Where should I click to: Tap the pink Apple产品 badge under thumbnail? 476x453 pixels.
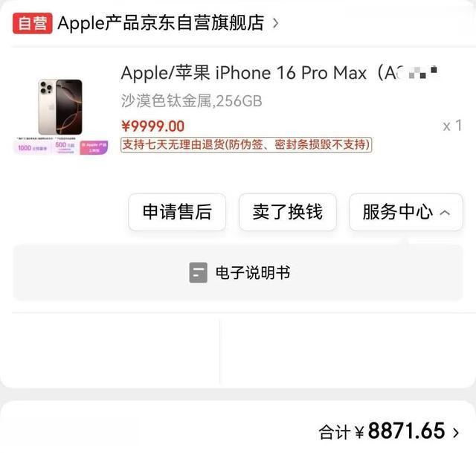pos(94,147)
